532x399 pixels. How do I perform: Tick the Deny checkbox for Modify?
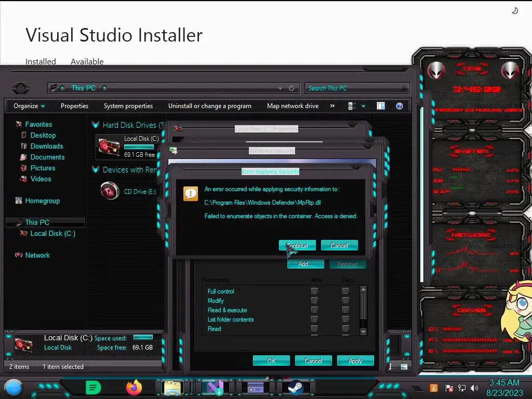pyautogui.click(x=345, y=301)
